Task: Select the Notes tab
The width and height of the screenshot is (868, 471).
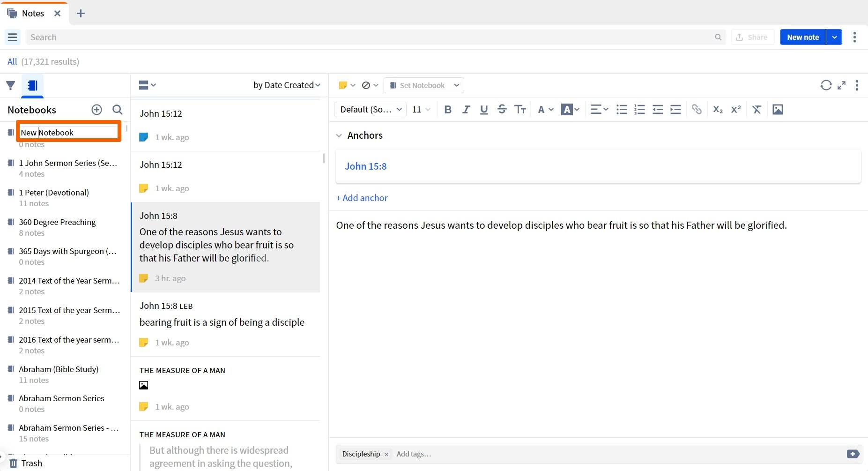Action: (33, 13)
